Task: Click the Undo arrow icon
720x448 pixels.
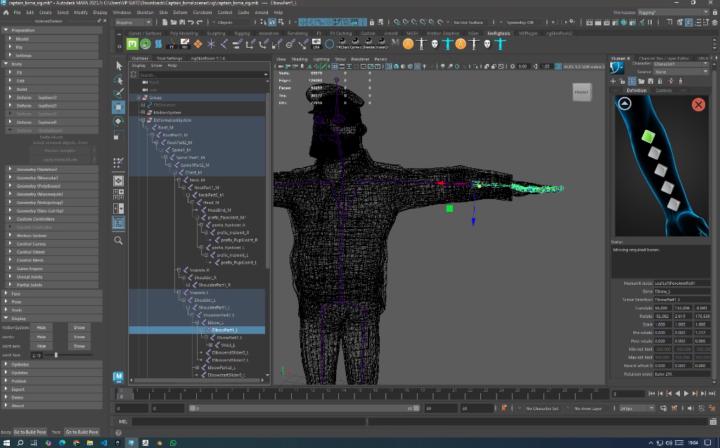Action: coord(191,22)
